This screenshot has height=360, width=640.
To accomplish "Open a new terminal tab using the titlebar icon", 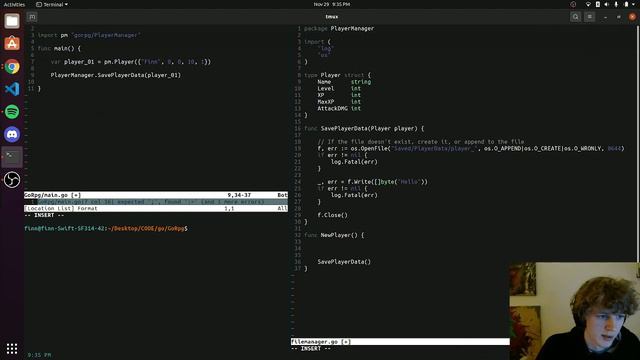I will click(32, 17).
